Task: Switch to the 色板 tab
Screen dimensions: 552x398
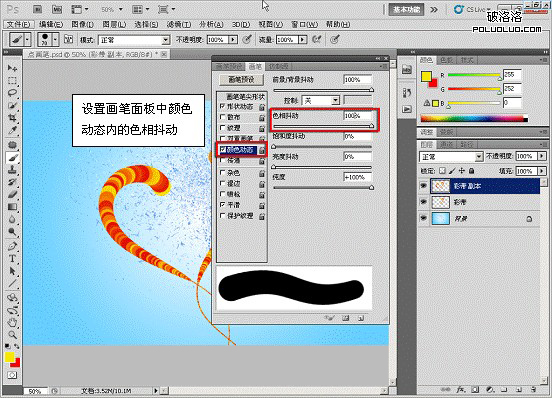Action: point(447,61)
